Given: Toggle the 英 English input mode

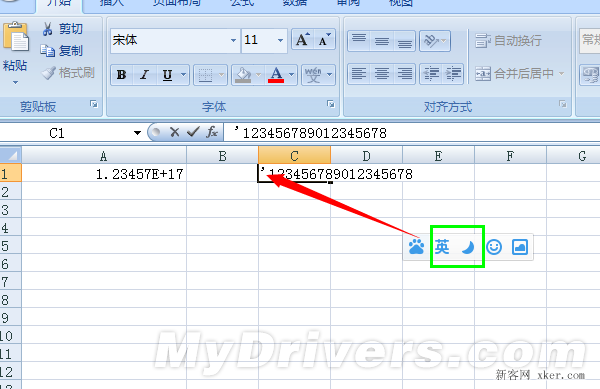Looking at the screenshot, I should click(442, 247).
